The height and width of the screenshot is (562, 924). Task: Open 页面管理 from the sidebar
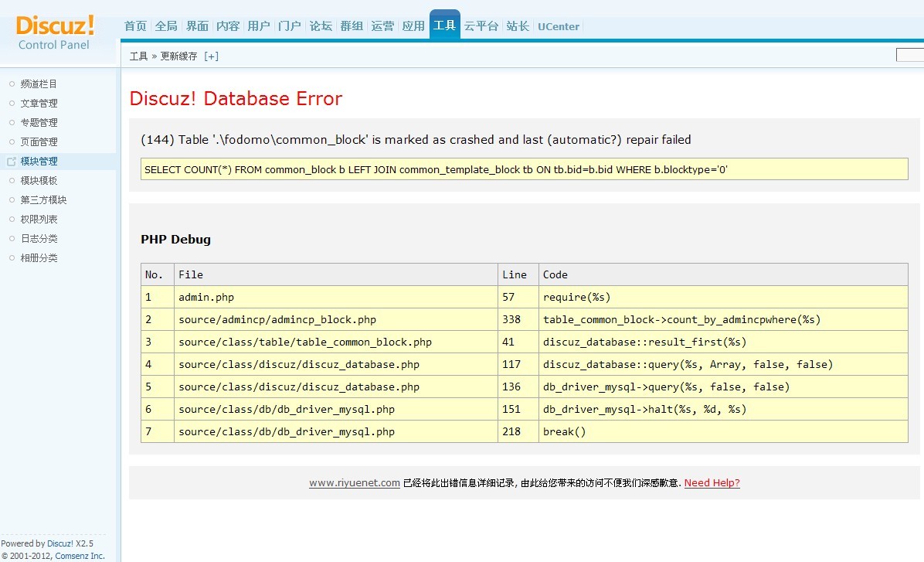(39, 142)
